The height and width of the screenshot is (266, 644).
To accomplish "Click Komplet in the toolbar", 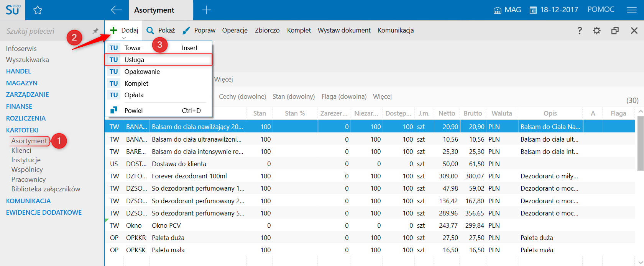I will (299, 30).
